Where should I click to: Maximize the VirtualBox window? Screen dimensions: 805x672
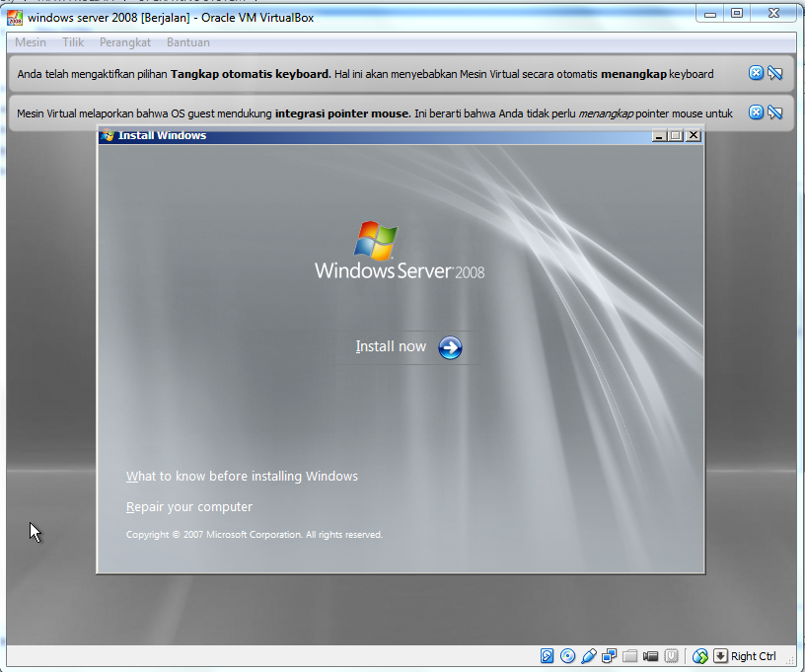[737, 14]
